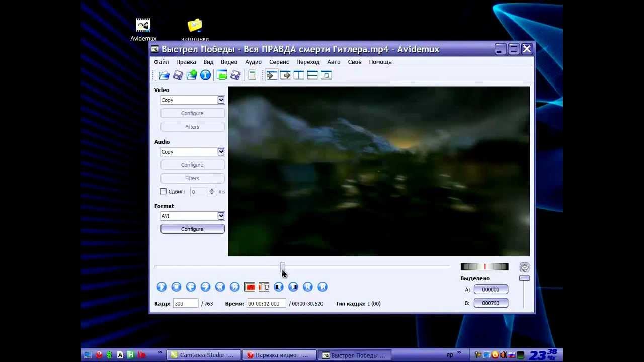The width and height of the screenshot is (644, 362).
Task: Go to last frame
Action: (x=323, y=287)
